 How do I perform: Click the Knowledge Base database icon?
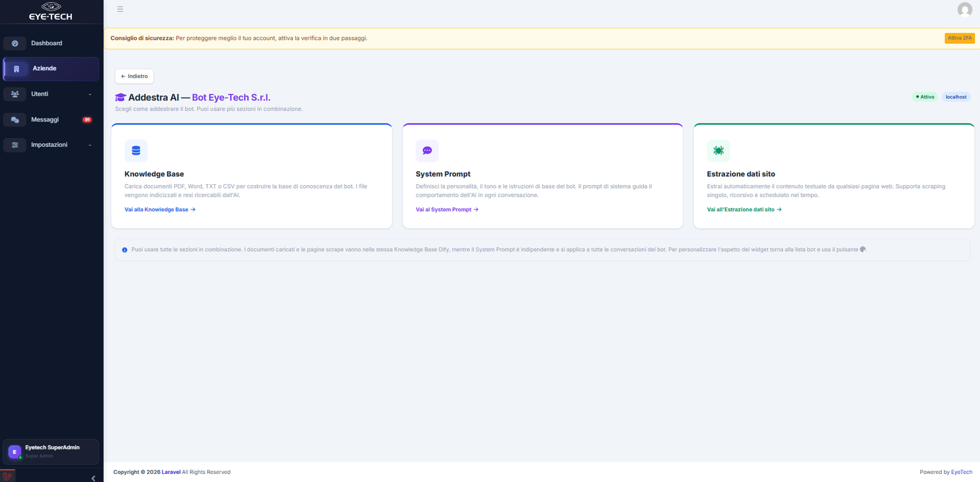coord(136,151)
